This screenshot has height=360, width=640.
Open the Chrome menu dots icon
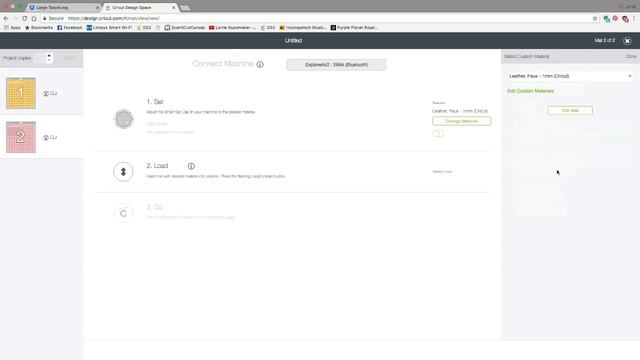point(634,19)
